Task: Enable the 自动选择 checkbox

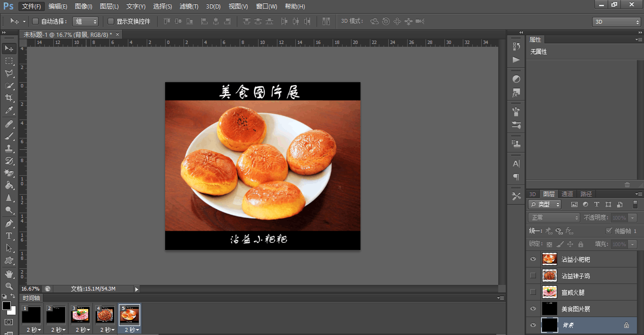Action: pos(35,21)
